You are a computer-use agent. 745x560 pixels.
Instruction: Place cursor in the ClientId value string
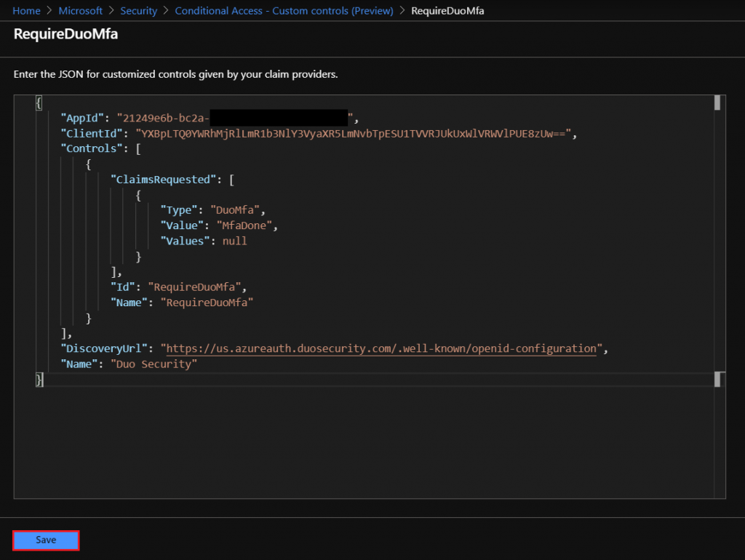click(353, 134)
